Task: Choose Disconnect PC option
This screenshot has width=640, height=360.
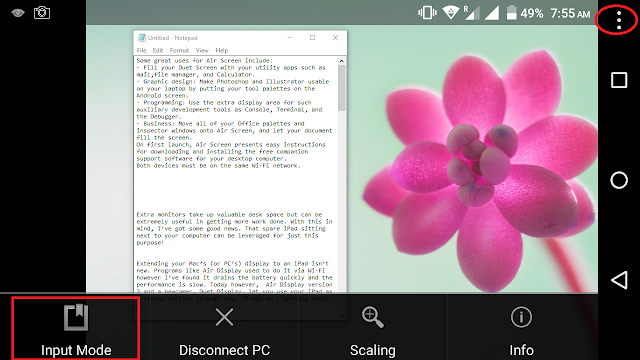Action: point(224,329)
